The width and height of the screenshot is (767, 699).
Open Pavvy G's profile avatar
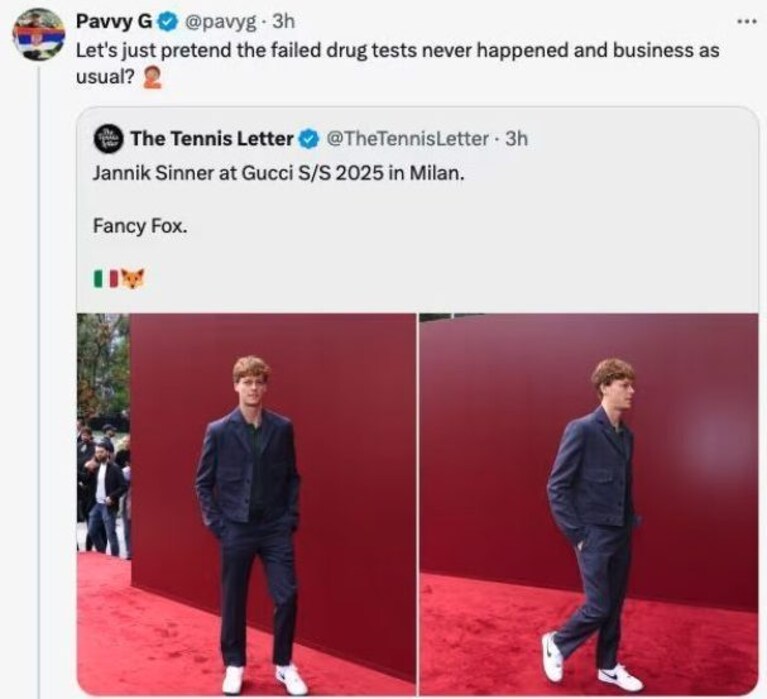pos(39,35)
